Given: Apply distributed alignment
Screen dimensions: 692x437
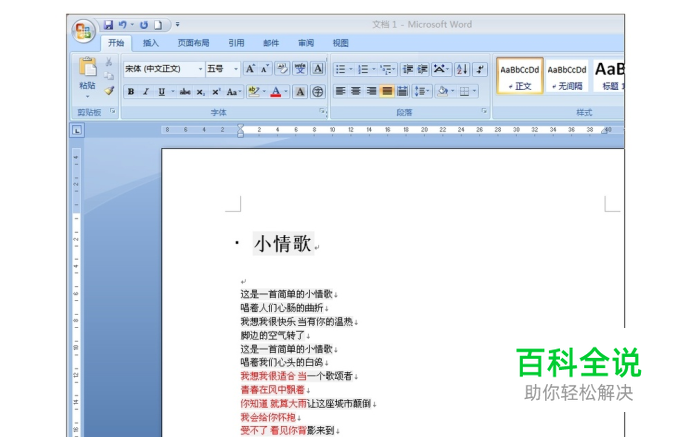Looking at the screenshot, I should [402, 91].
